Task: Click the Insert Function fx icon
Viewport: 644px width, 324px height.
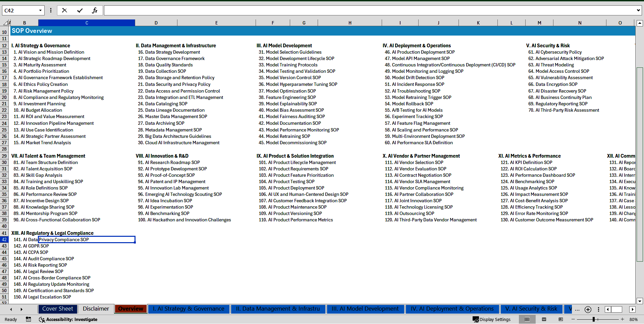Action: point(95,10)
